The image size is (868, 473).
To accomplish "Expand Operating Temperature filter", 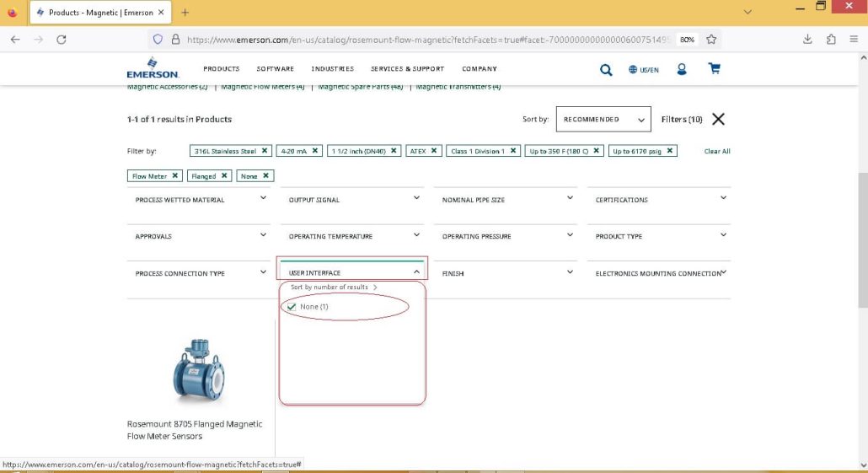I will pos(352,236).
